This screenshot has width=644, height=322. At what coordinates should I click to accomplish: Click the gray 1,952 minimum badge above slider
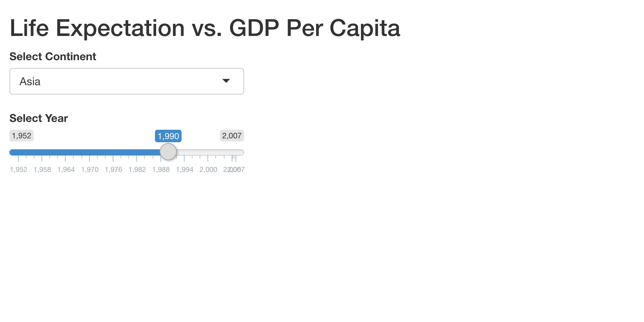(22, 136)
